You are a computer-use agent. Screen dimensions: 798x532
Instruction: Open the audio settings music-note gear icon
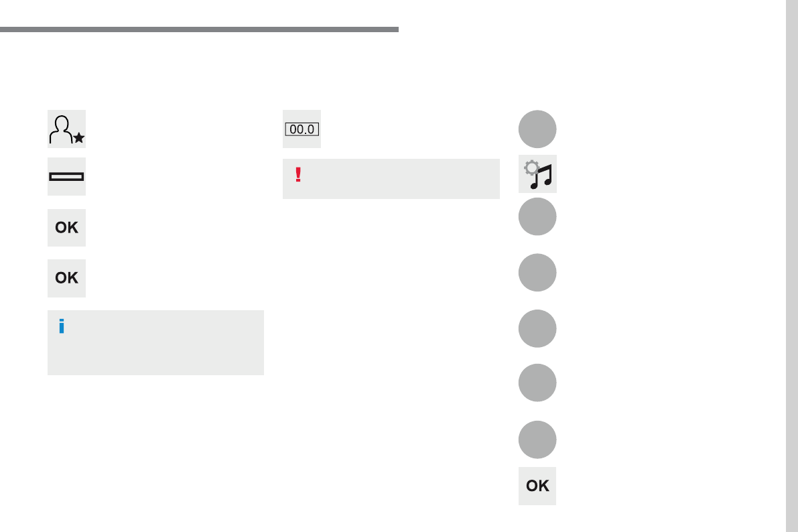(x=537, y=174)
